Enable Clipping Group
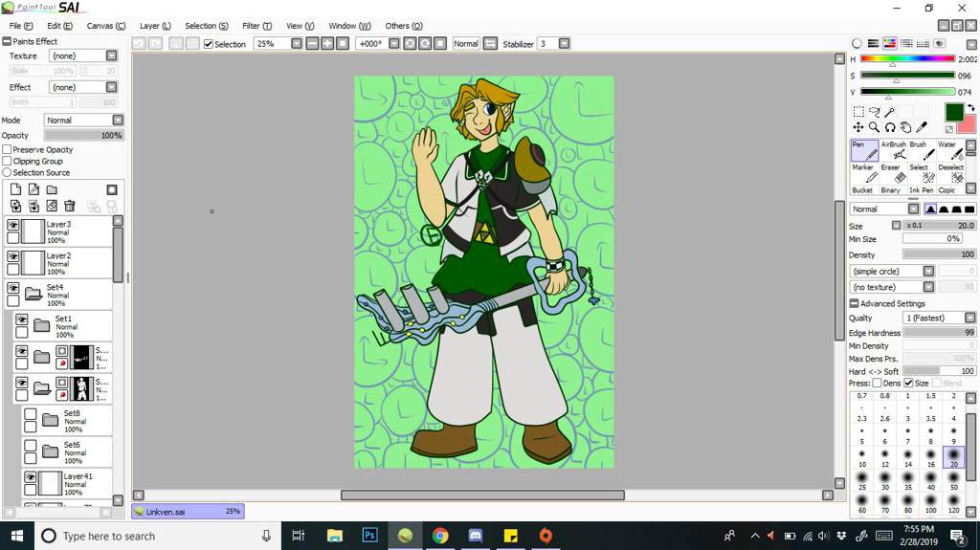Viewport: 980px width, 550px height. click(7, 161)
